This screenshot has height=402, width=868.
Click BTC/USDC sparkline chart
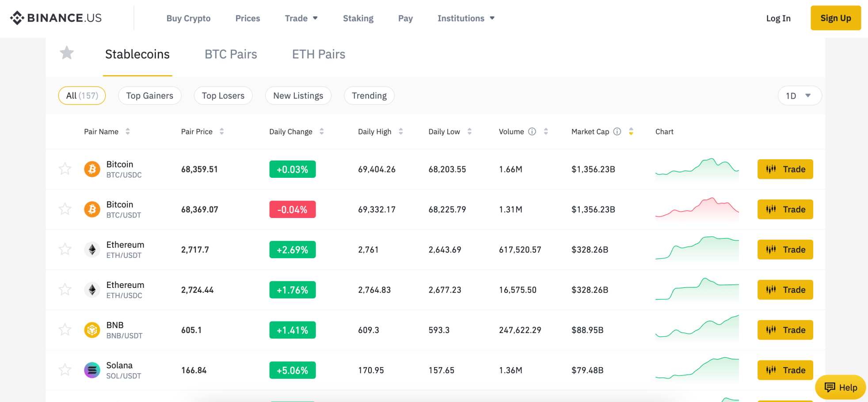coord(697,168)
